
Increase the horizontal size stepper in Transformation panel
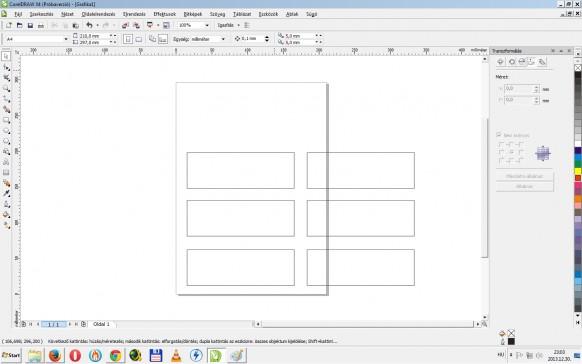click(x=536, y=87)
